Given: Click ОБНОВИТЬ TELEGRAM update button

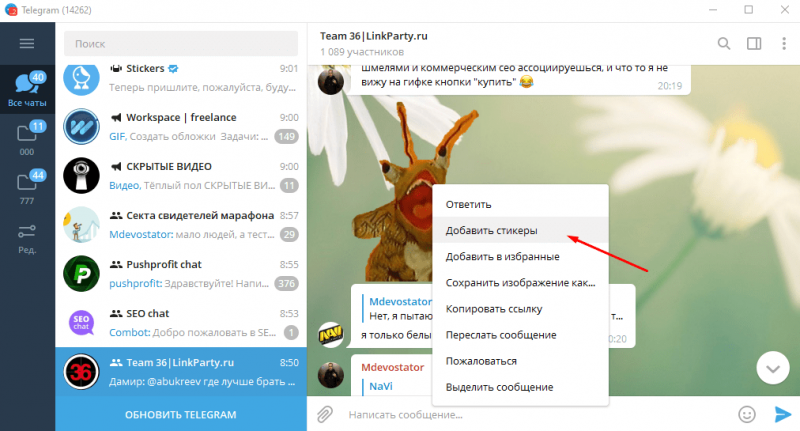Looking at the screenshot, I should (181, 414).
